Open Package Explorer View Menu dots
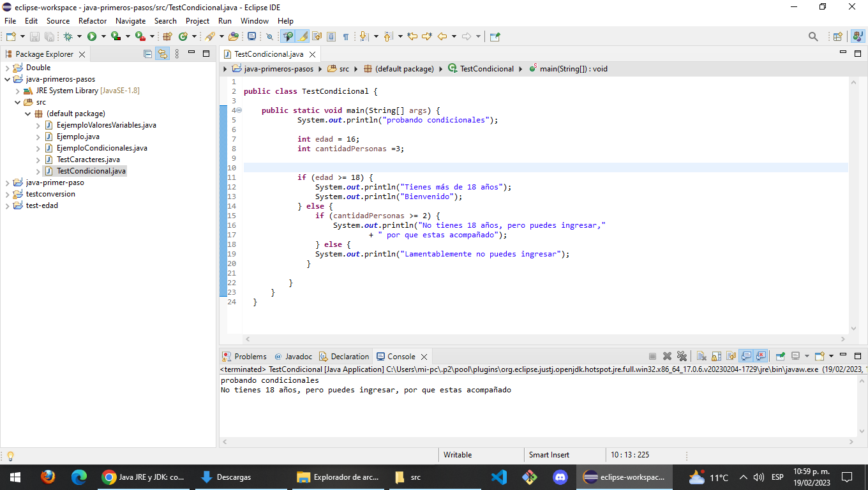This screenshot has width=868, height=490. tap(177, 54)
